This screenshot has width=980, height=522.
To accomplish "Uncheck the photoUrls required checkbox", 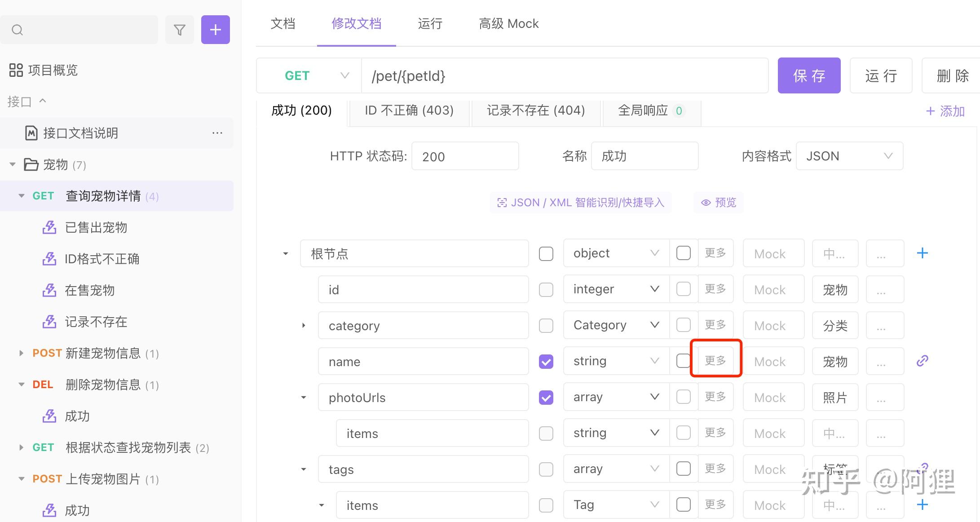I will (x=546, y=398).
